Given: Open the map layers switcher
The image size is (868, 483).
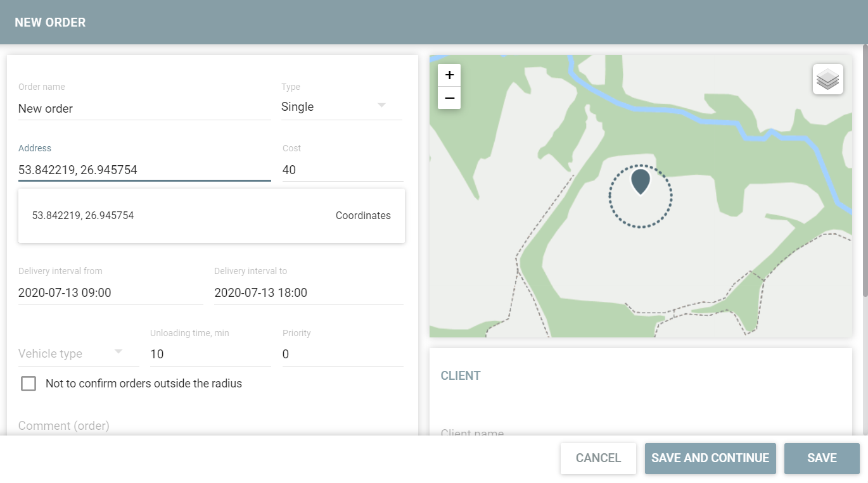Looking at the screenshot, I should [827, 79].
